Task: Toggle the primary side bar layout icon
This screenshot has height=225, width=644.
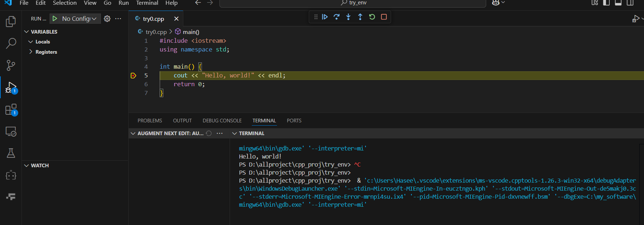Action: 606,3
